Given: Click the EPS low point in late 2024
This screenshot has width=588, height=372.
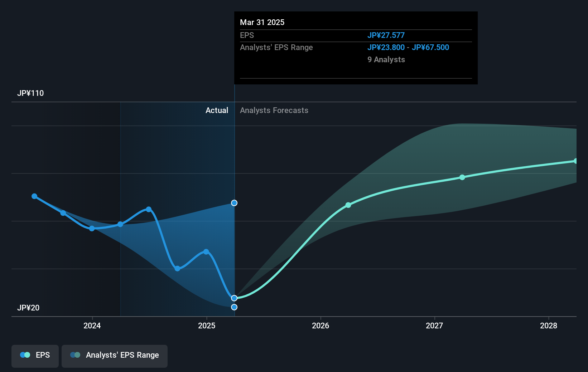Looking at the screenshot, I should point(177,268).
